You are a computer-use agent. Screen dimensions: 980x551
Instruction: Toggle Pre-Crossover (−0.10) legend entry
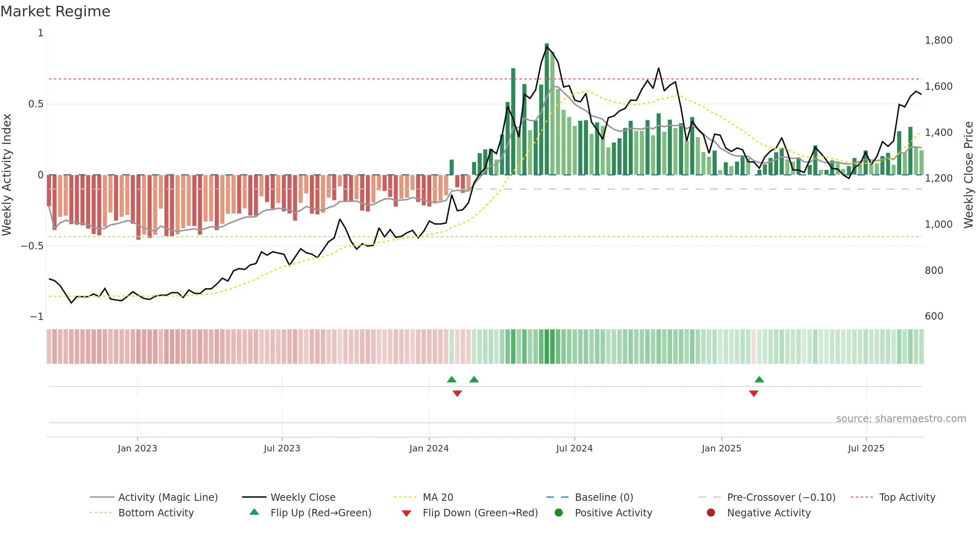[x=767, y=497]
